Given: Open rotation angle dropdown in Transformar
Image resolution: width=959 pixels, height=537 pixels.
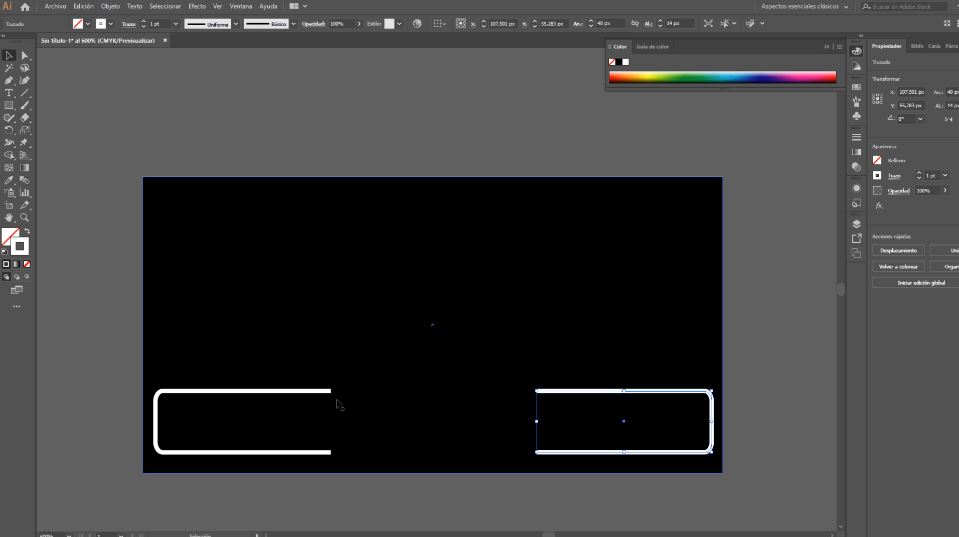Looking at the screenshot, I should point(920,119).
